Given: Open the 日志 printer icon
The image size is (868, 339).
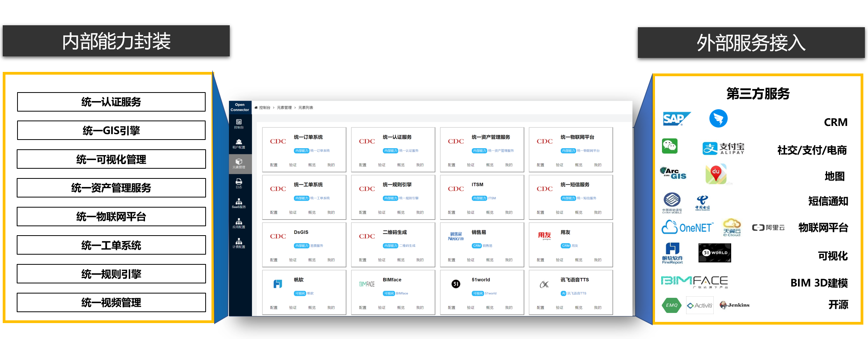Looking at the screenshot, I should click(x=239, y=182).
